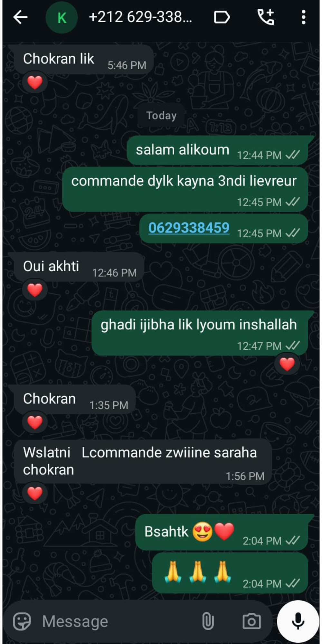Open the phone number link 0629338459
The image size is (322, 644).
189,228
